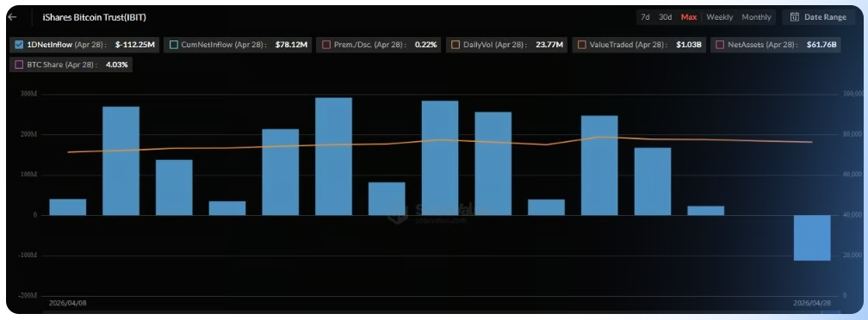Enable the NetAssets checkbox
Viewport: 868px width, 320px height.
coord(720,45)
